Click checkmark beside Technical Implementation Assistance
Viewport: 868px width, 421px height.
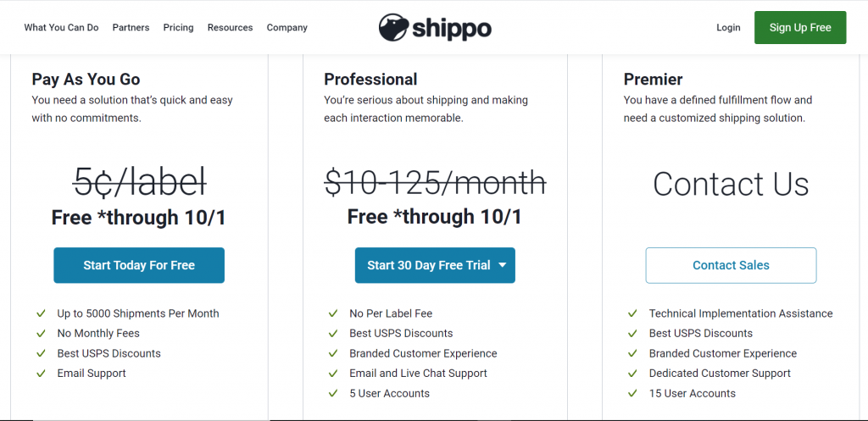pos(632,313)
